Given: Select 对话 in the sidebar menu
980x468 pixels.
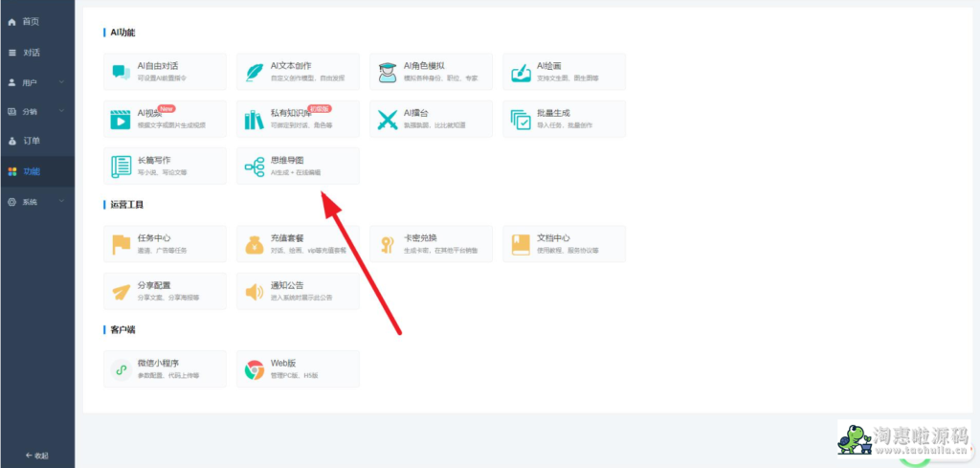Looking at the screenshot, I should click(x=31, y=52).
